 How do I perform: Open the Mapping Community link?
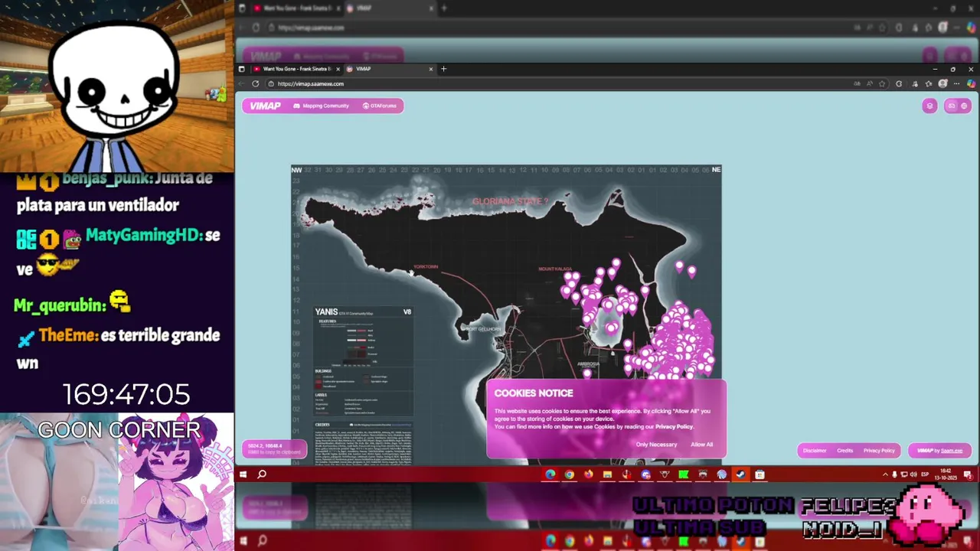click(322, 106)
